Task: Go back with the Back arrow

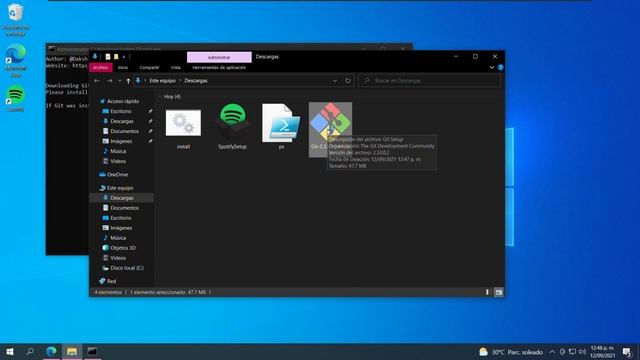Action: click(97, 81)
